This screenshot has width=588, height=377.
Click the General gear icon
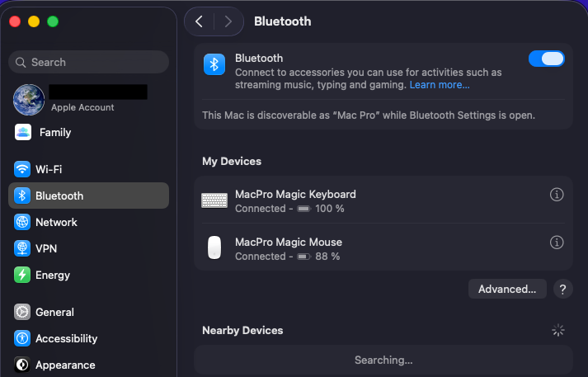22,312
